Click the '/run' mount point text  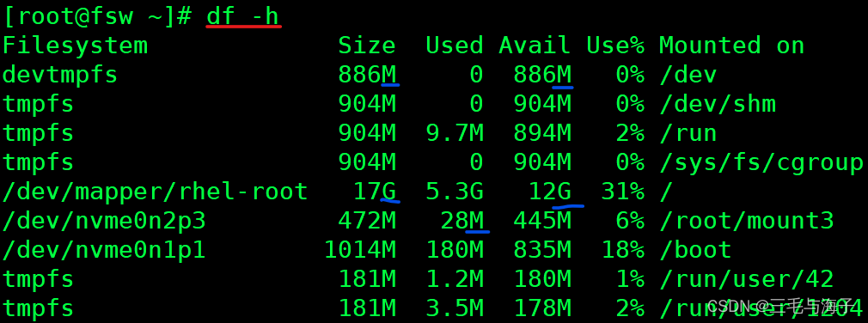[x=688, y=133]
